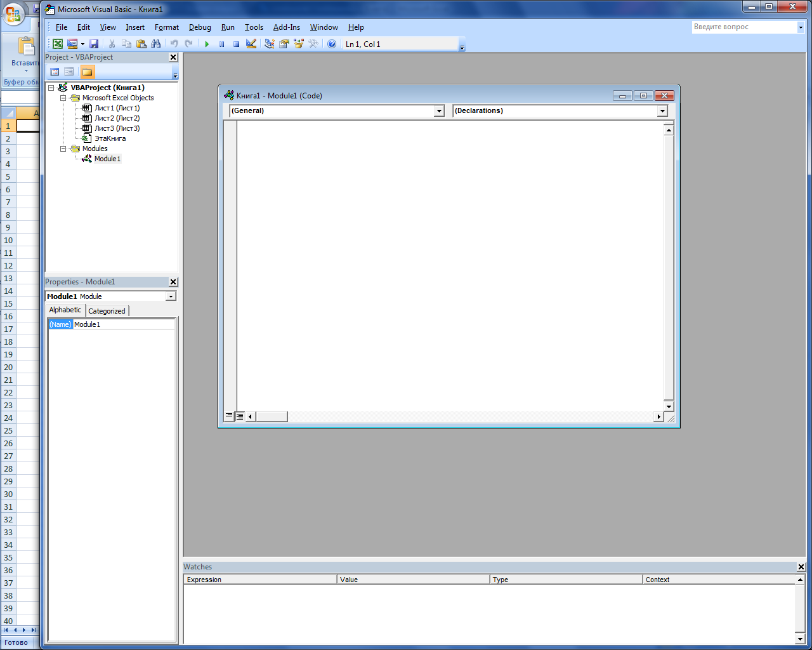Screen dimensions: 812x650
Task: Open Find with the binoculars icon
Action: [x=155, y=44]
